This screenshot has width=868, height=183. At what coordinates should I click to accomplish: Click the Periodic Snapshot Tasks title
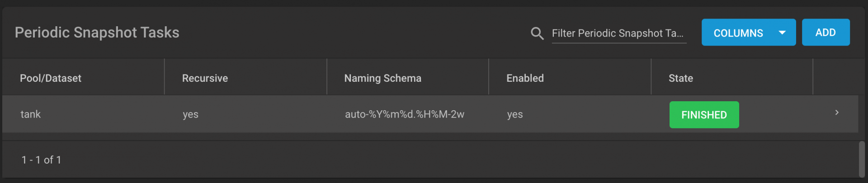click(97, 33)
